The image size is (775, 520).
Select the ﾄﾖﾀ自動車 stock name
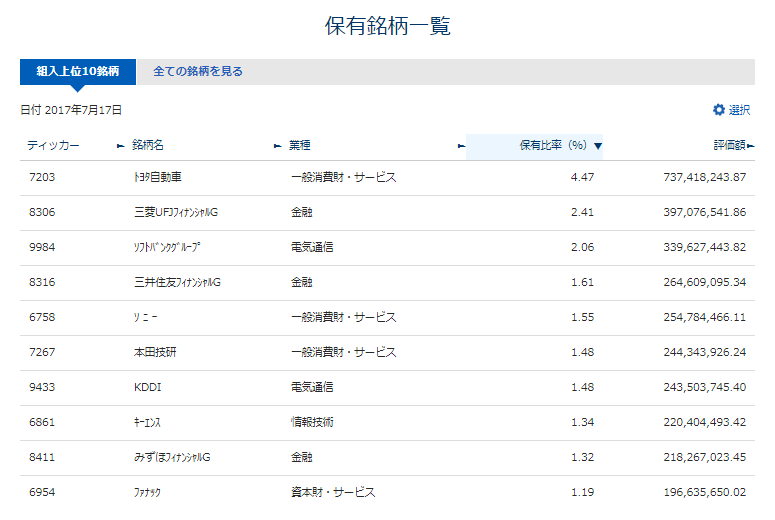(x=158, y=177)
